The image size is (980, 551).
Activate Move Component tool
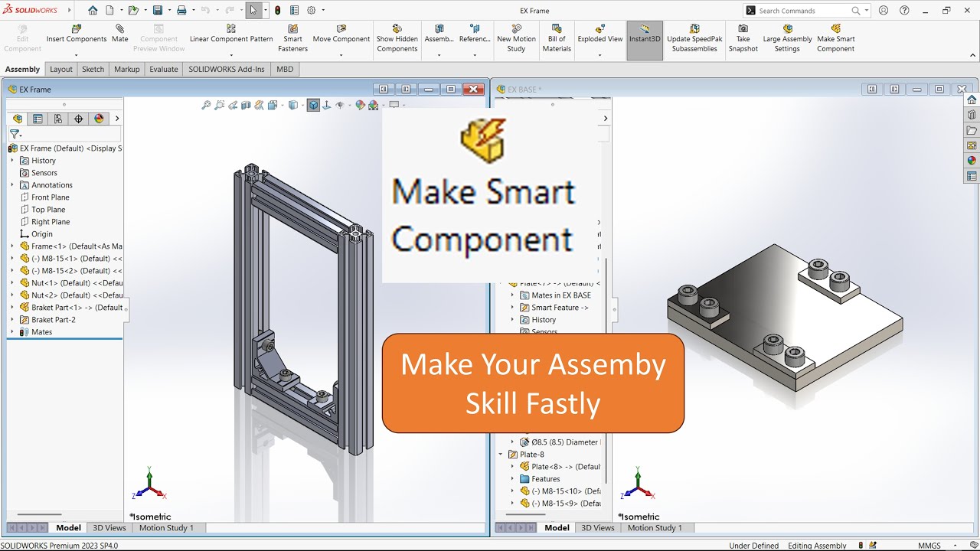[x=341, y=34]
